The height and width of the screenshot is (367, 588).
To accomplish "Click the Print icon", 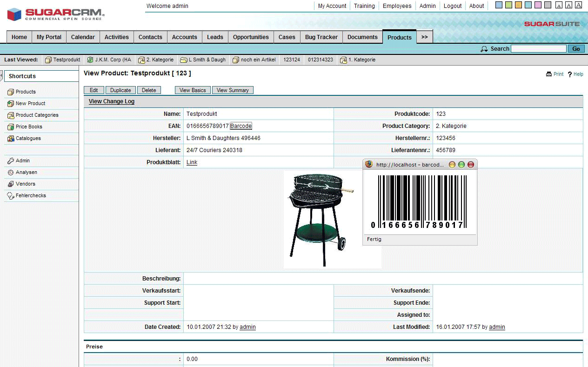I will tap(549, 74).
